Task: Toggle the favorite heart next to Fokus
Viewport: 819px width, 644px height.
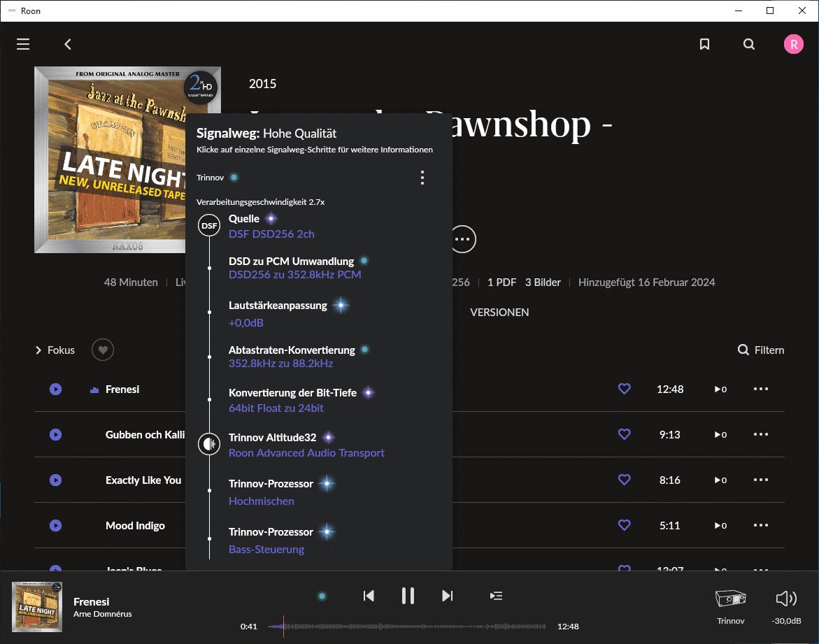Action: point(103,350)
